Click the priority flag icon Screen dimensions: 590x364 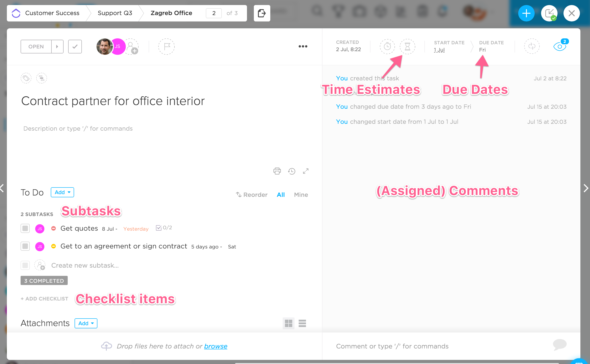[x=166, y=46]
